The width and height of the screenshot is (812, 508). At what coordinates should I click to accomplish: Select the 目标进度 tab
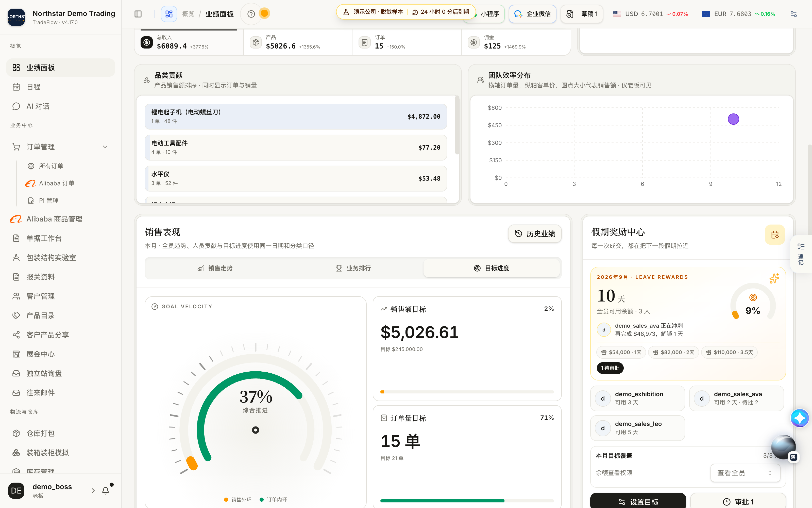[492, 268]
